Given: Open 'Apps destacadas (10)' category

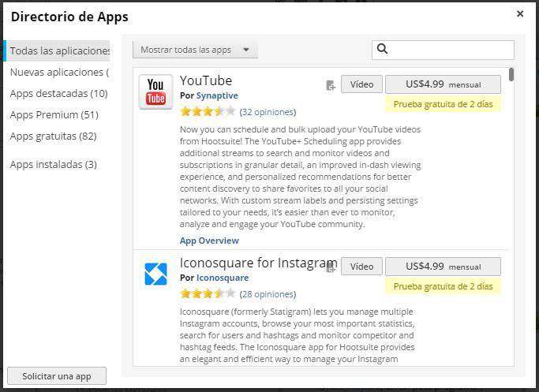Looking at the screenshot, I should point(58,93).
